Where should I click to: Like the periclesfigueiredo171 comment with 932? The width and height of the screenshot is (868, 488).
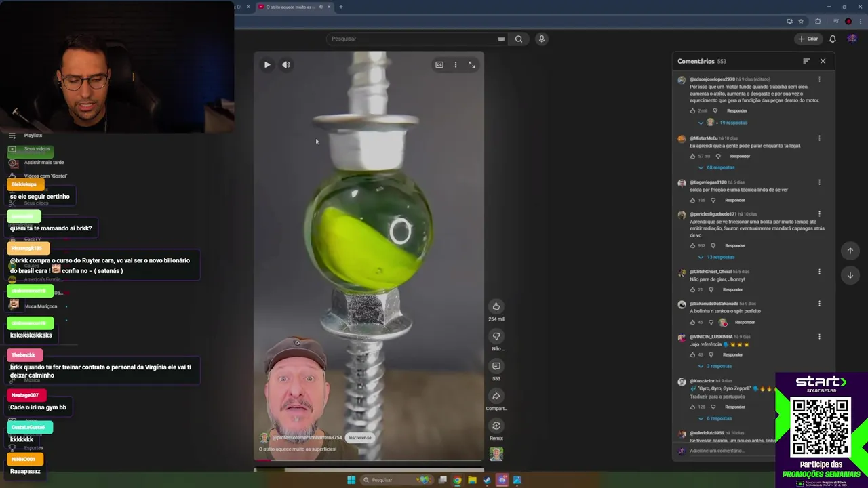[x=692, y=245]
